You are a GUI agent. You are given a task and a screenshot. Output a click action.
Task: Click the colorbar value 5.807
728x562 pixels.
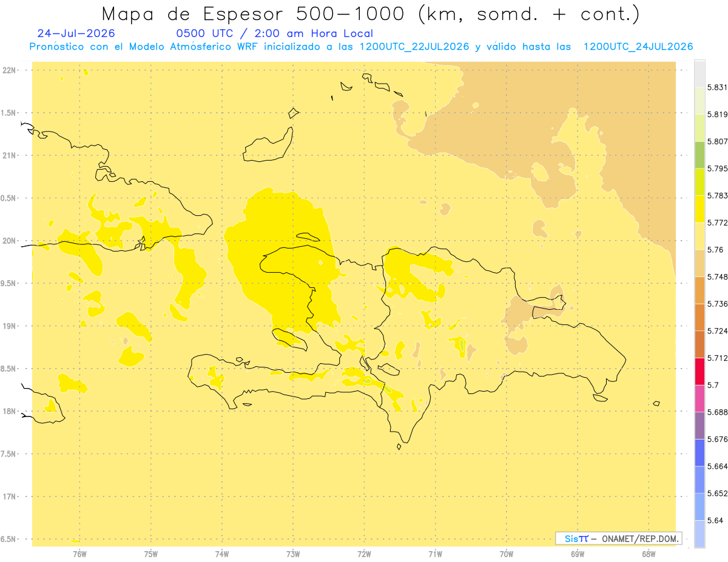tap(718, 141)
